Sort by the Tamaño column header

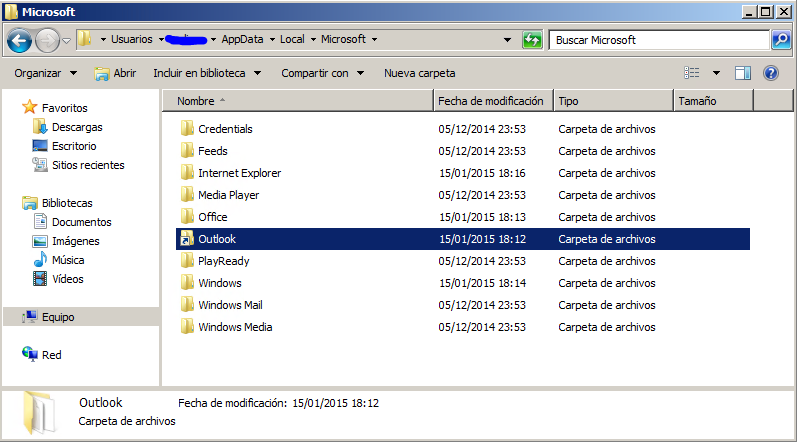pyautogui.click(x=714, y=101)
